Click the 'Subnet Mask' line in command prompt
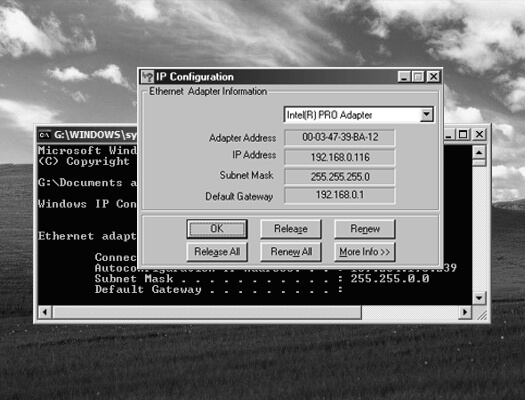525x400 pixels. tap(262, 278)
